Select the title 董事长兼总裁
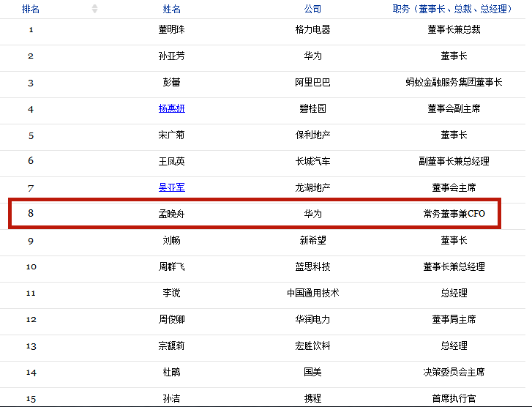The image size is (532, 407). pyautogui.click(x=454, y=29)
